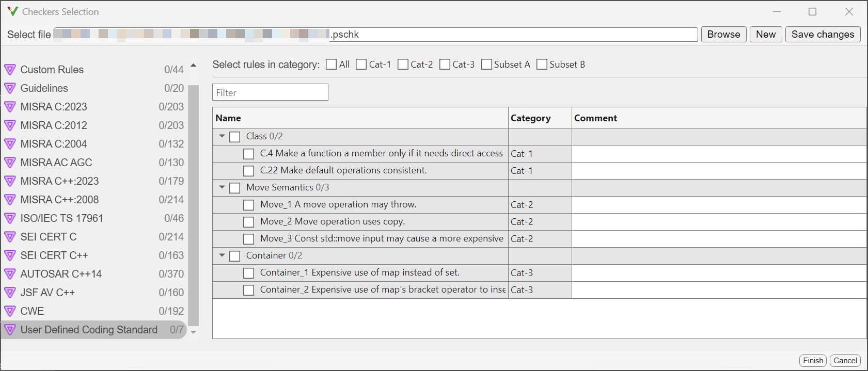The image size is (868, 371).
Task: Tick the Move_1 move operation rule checkbox
Action: tap(248, 205)
